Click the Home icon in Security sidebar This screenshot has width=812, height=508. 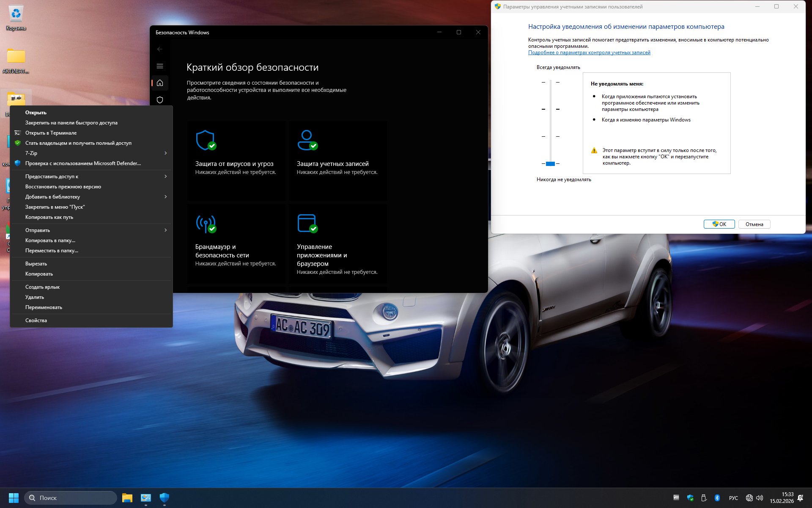160,83
